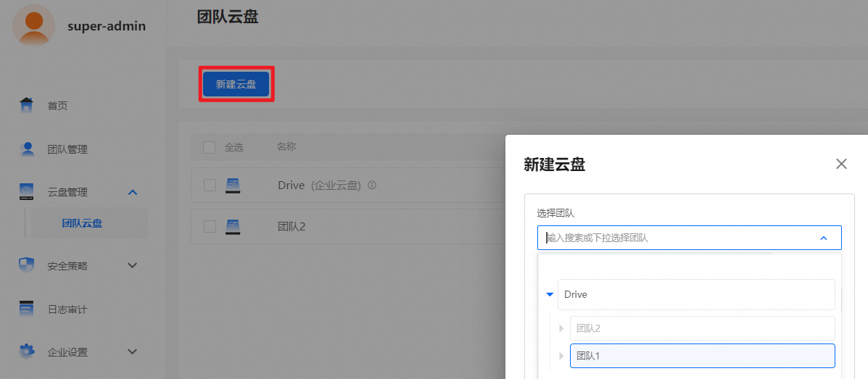Viewport: 868px width, 379px height.
Task: Click the drive icon in Drive row
Action: (x=233, y=186)
